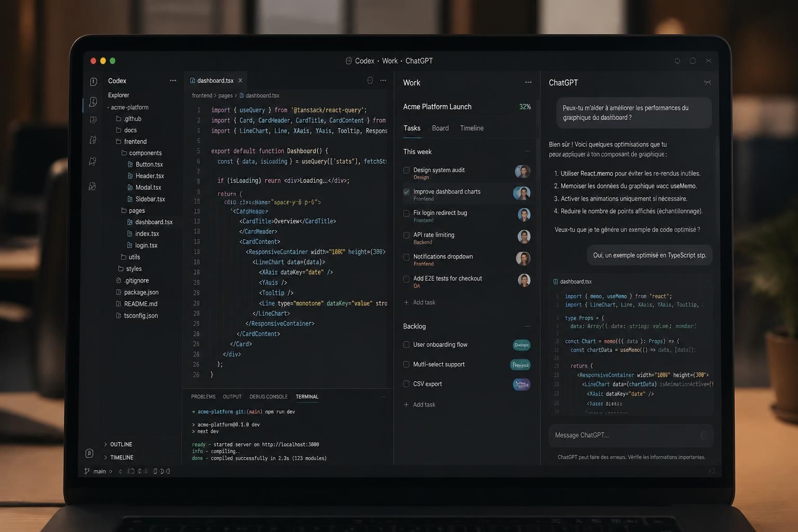The width and height of the screenshot is (798, 532).
Task: Collapse the pages folder
Action: (133, 211)
